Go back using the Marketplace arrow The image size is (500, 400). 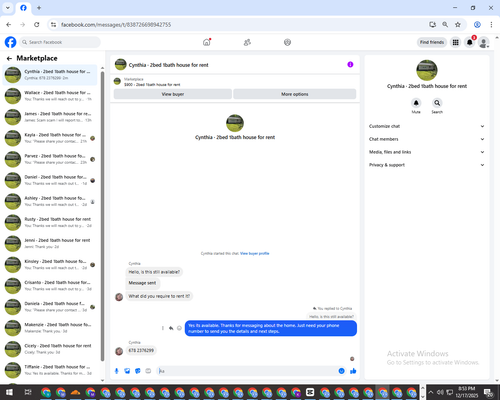pos(9,58)
